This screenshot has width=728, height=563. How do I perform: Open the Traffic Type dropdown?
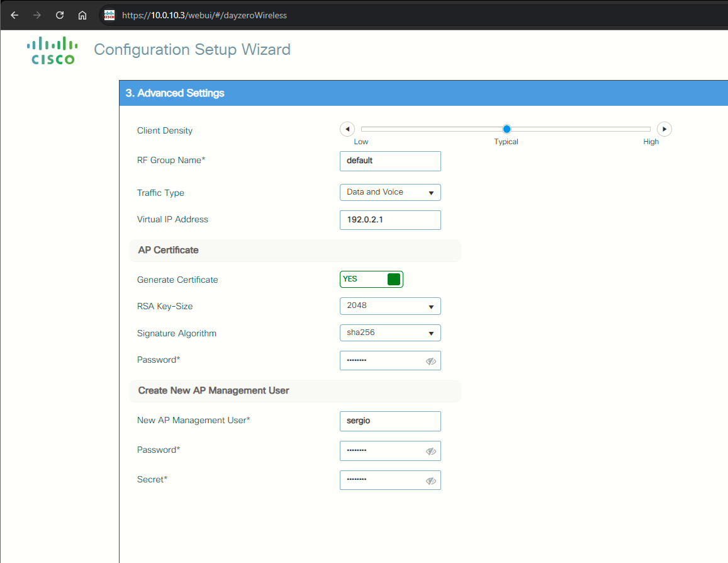(x=390, y=192)
